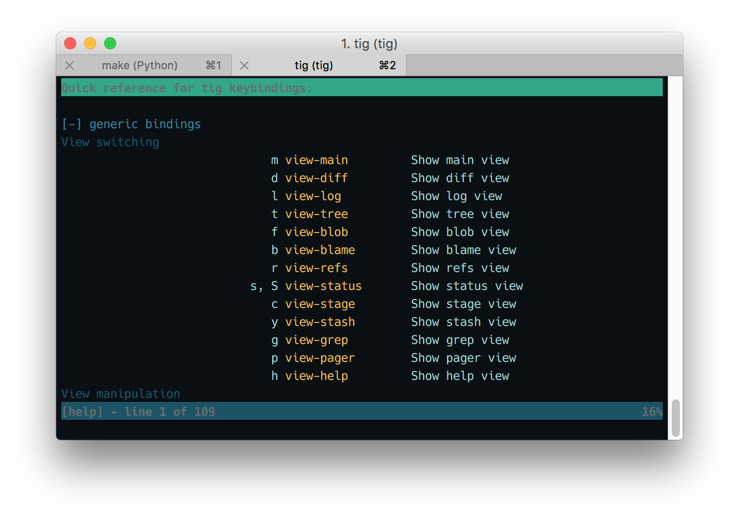Image resolution: width=739 pixels, height=520 pixels.
Task: Click the 16% position indicator
Action: coord(652,412)
